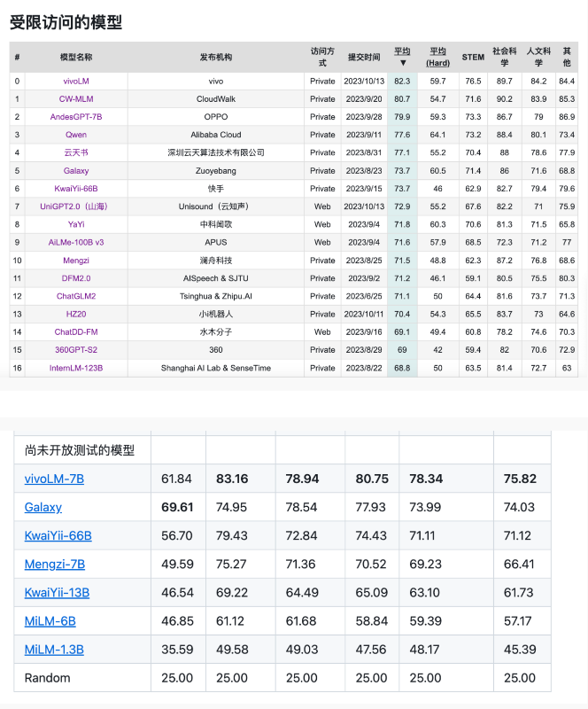Select the Shanghai AI Lab & SenseTime cell

coord(216,368)
